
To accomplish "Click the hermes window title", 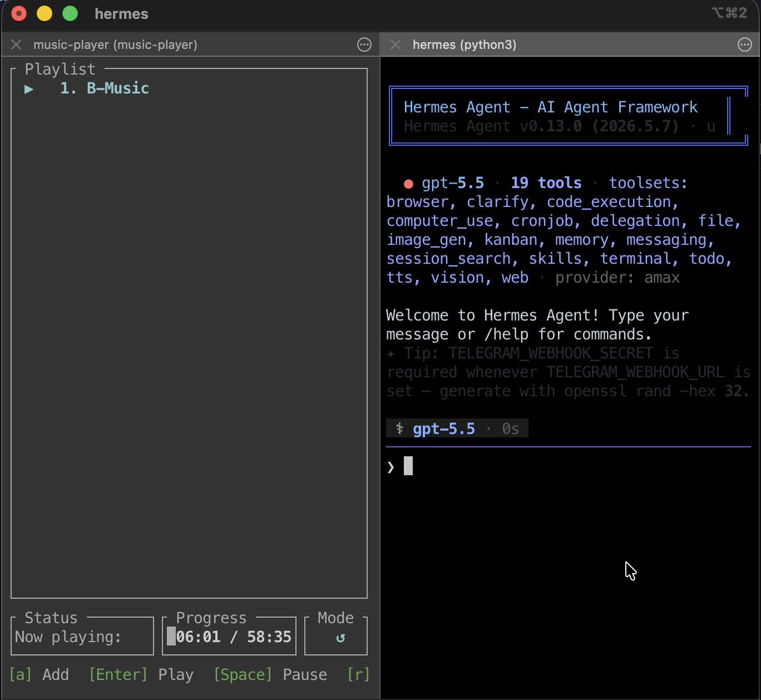I will [x=121, y=14].
